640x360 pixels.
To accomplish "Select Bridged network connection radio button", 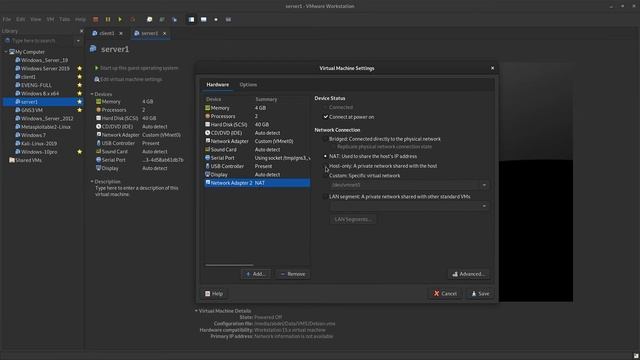I will pos(325,139).
